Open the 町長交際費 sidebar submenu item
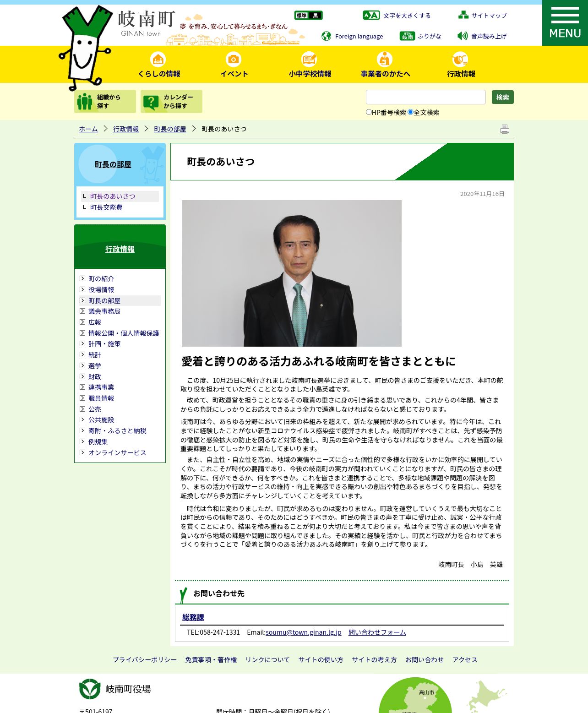The height and width of the screenshot is (713, 588). click(x=106, y=207)
